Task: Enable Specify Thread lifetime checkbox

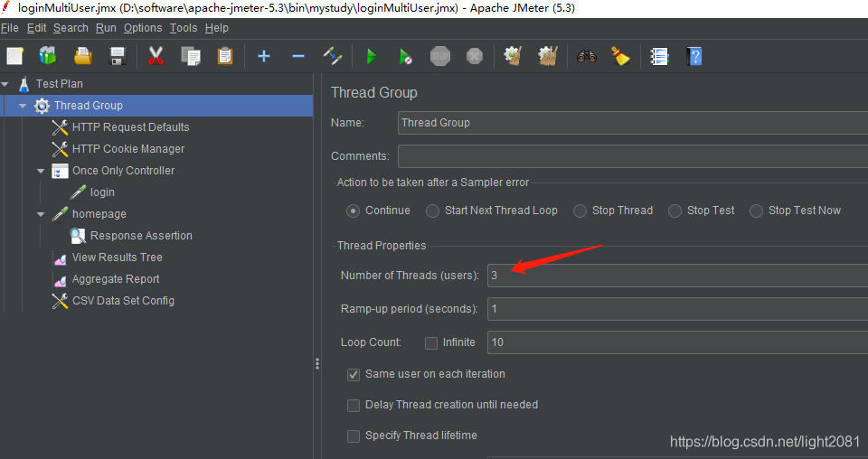Action: tap(354, 436)
